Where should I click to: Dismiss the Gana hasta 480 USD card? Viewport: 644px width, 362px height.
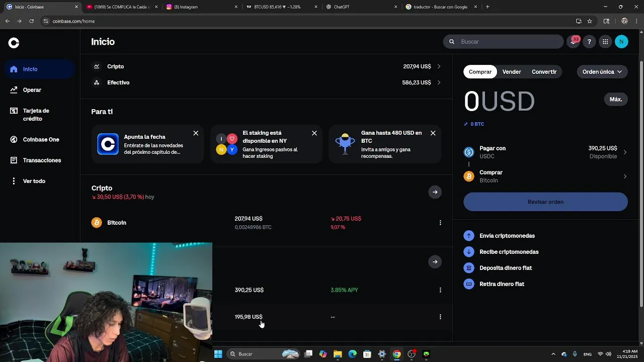[x=433, y=133]
